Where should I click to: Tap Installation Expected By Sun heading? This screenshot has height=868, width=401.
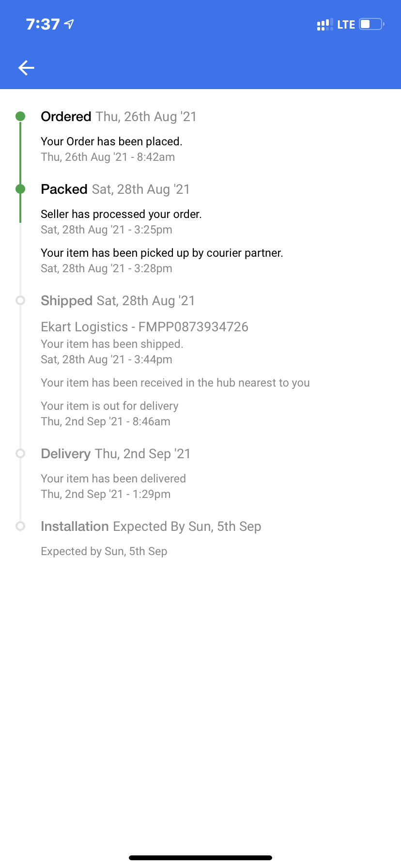coord(151,527)
